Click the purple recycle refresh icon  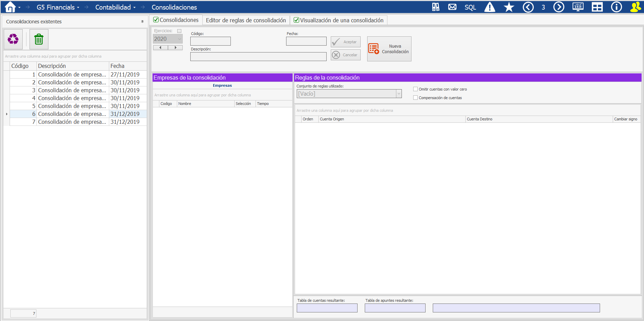[x=13, y=39]
